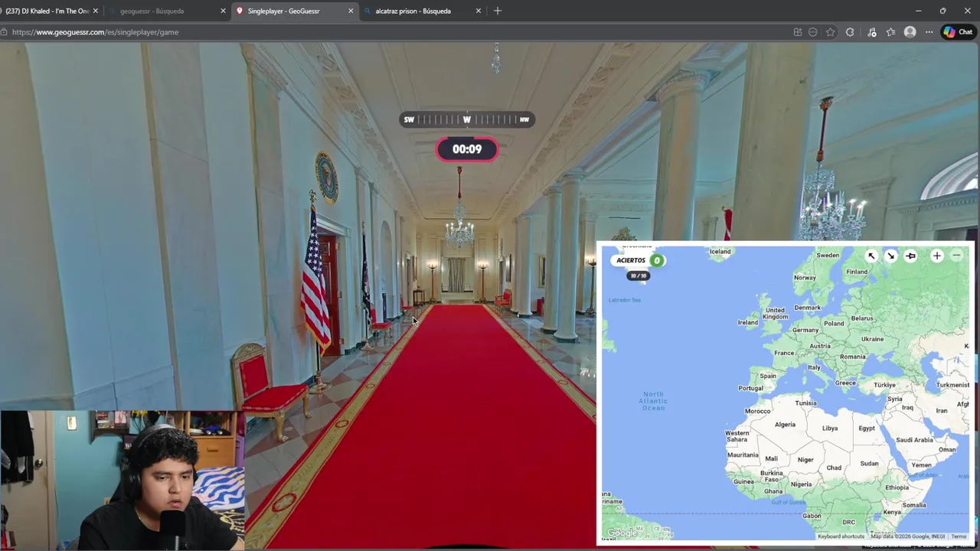The width and height of the screenshot is (980, 551).
Task: Click Egypt on the map
Action: coord(867,429)
